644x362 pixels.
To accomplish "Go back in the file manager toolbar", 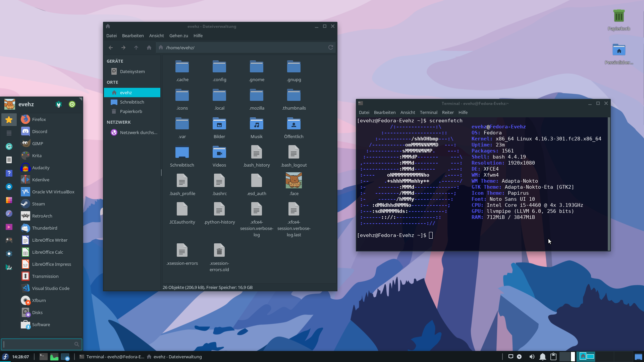I will point(111,48).
